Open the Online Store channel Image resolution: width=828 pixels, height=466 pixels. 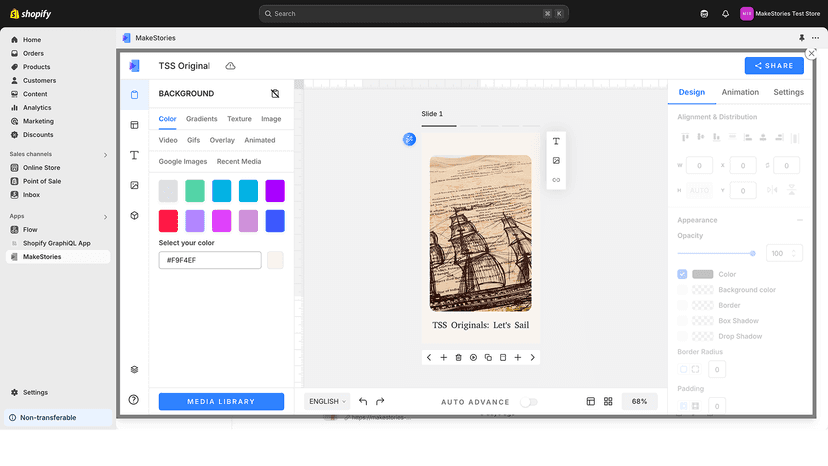[x=41, y=167]
